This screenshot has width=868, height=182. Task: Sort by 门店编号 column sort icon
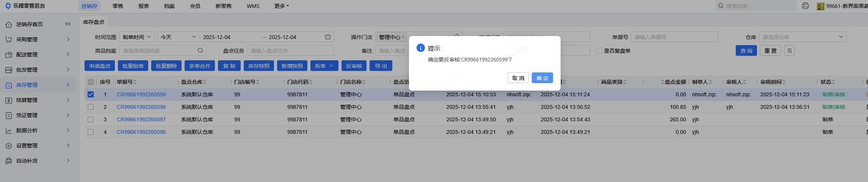(258, 82)
